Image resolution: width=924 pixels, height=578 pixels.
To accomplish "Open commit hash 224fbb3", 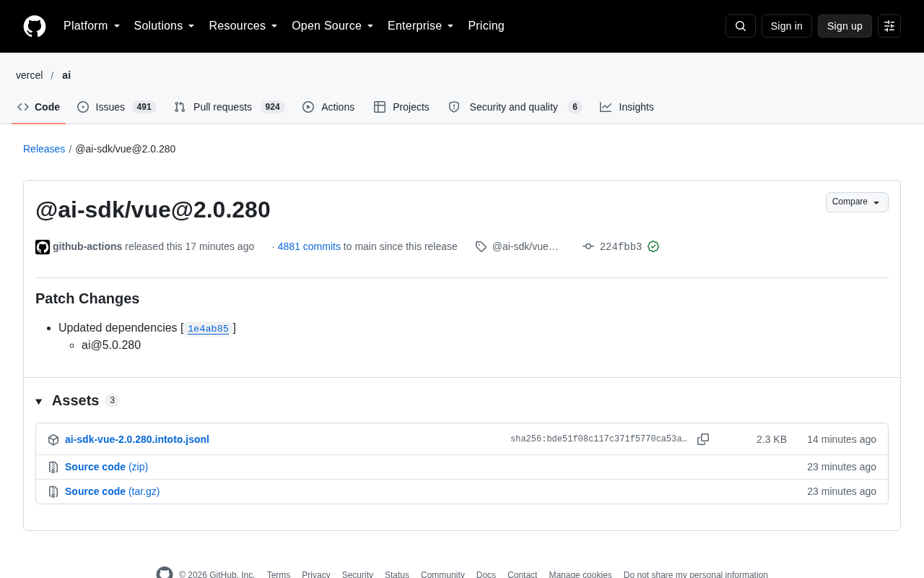I will (621, 247).
